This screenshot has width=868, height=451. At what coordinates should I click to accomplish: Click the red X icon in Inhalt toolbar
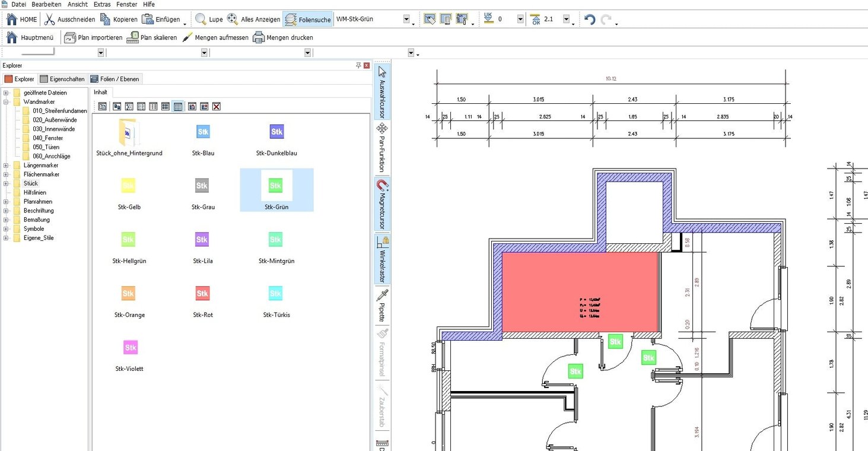click(217, 106)
